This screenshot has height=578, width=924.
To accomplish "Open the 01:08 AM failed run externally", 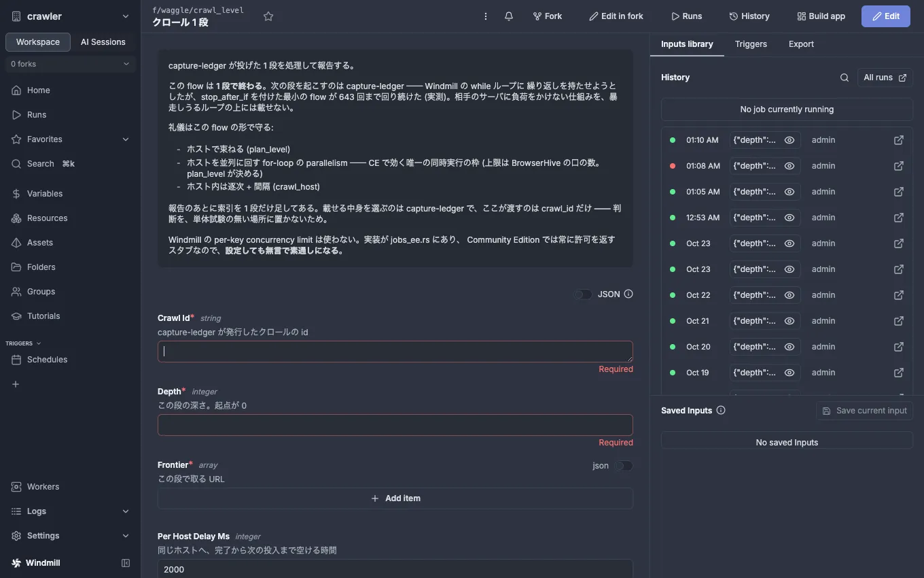I will (899, 166).
